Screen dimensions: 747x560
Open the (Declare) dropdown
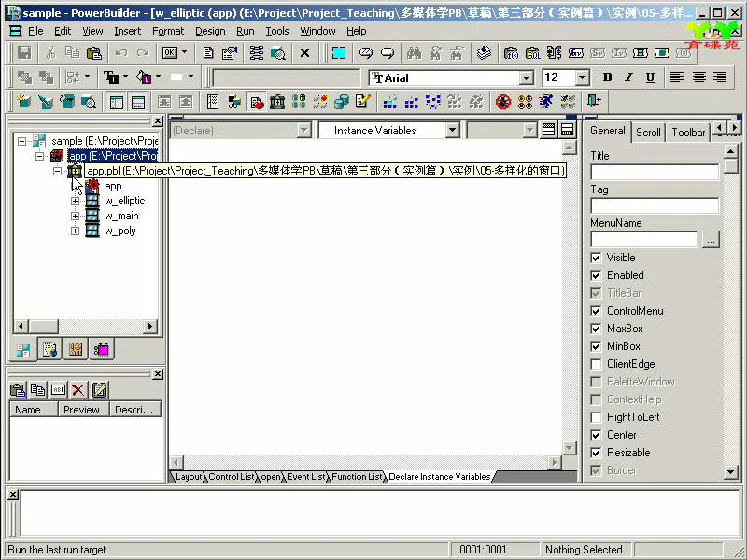[x=303, y=130]
